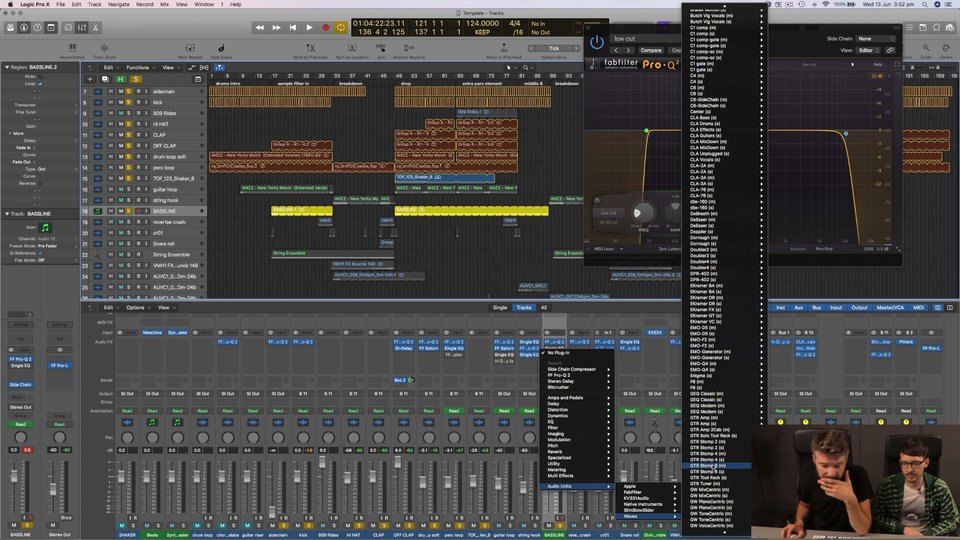Screen dimensions: 960x540
Task: Toggle the yellow Cycle mode button
Action: coord(341,28)
